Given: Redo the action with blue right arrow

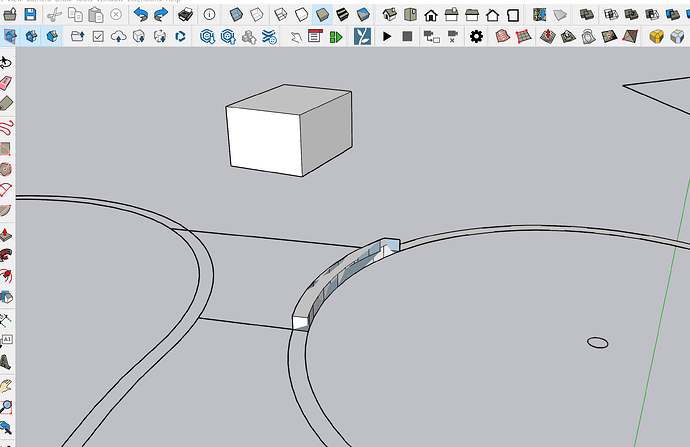Looking at the screenshot, I should pos(161,15).
